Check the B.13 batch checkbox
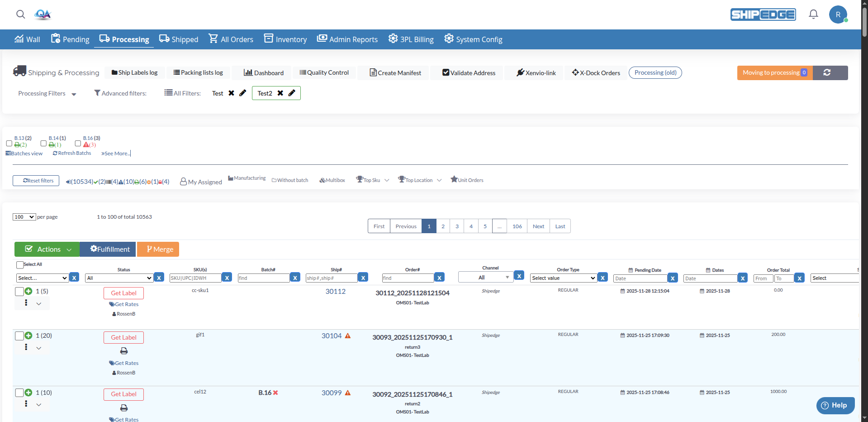868x422 pixels. click(9, 143)
